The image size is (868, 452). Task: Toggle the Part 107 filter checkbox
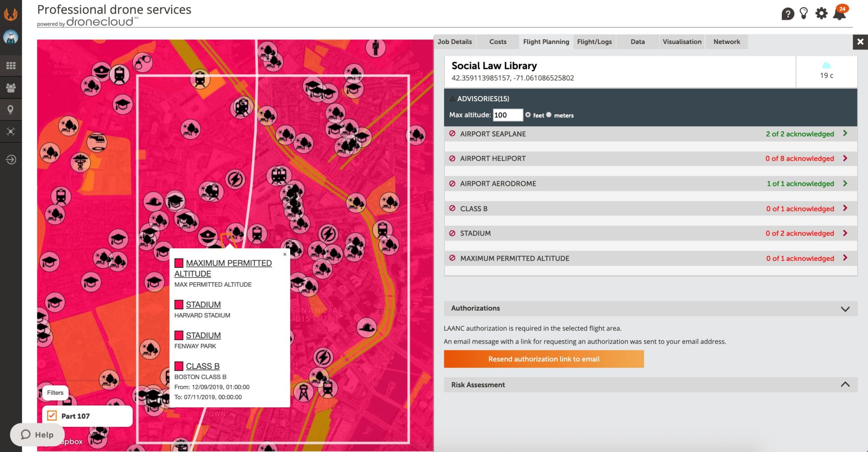click(x=52, y=416)
